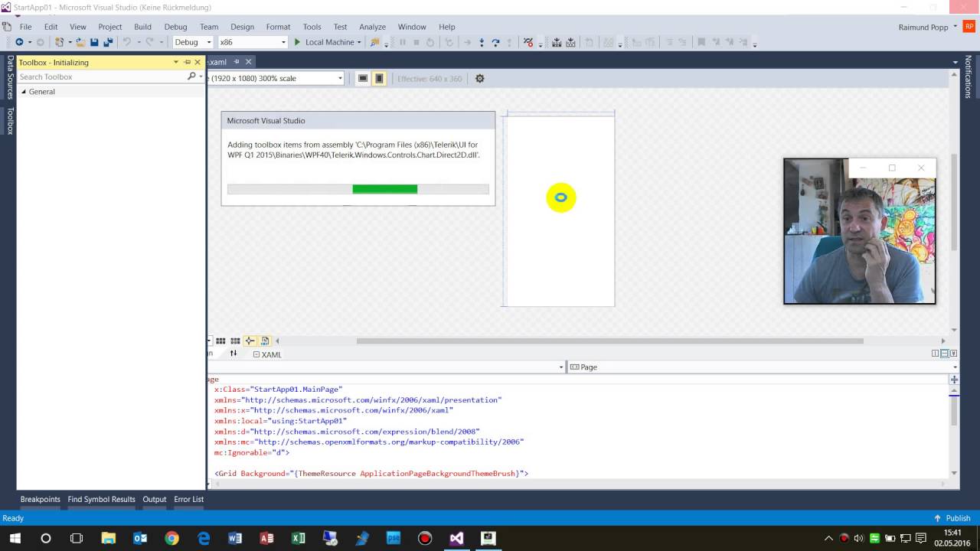Click the New Project toolbar icon
Screen dimensions: 980x551
[59, 42]
